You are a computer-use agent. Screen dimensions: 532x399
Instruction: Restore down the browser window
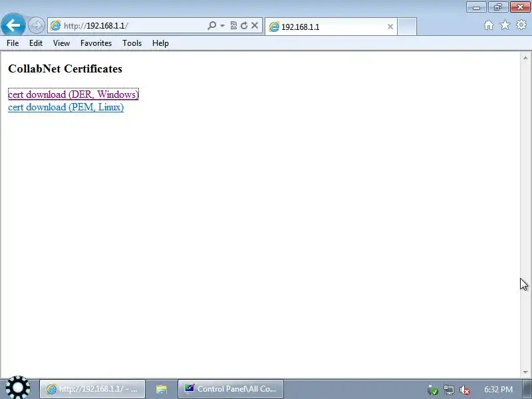[x=498, y=7]
